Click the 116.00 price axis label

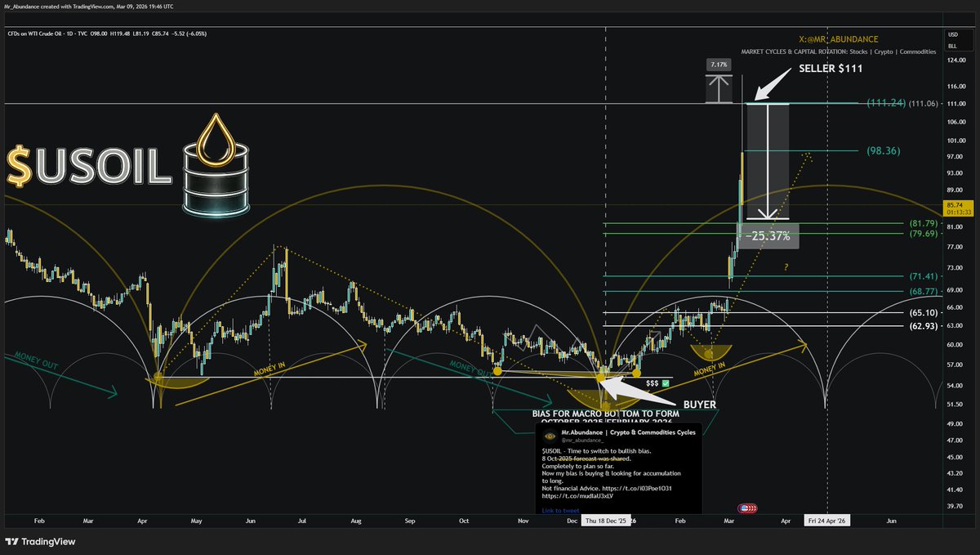coord(957,85)
